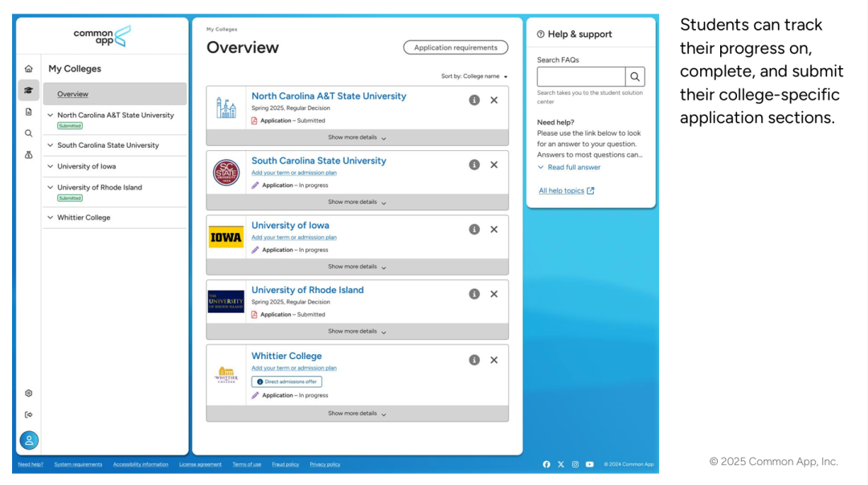Add term or admission plan for Whittier College

coord(294,368)
